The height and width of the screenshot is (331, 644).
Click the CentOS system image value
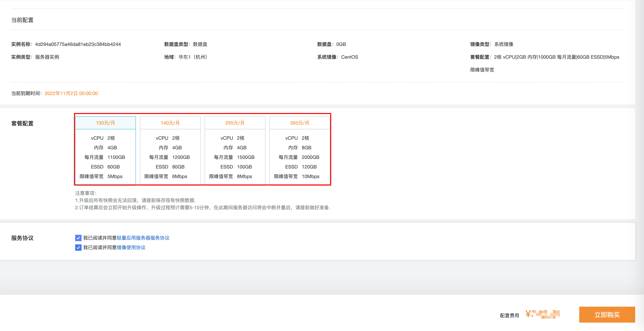(x=349, y=57)
